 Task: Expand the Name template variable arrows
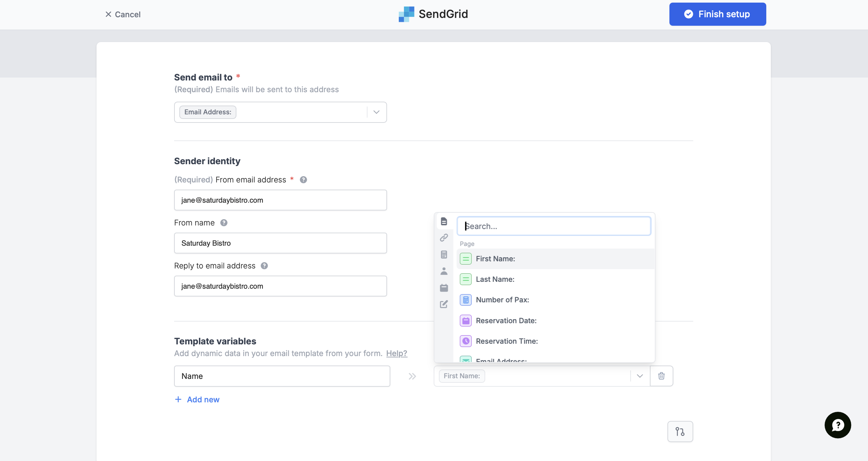pyautogui.click(x=412, y=376)
